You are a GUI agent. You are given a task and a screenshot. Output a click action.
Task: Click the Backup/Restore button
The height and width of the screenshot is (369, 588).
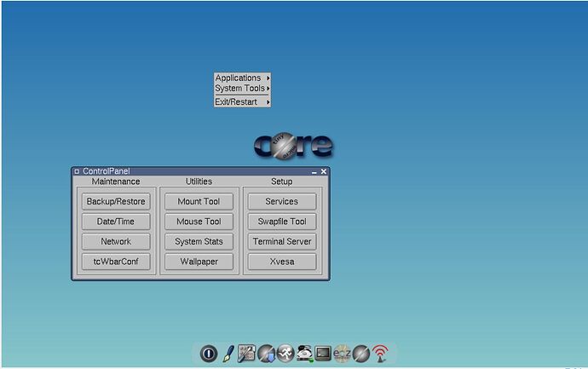coord(116,201)
